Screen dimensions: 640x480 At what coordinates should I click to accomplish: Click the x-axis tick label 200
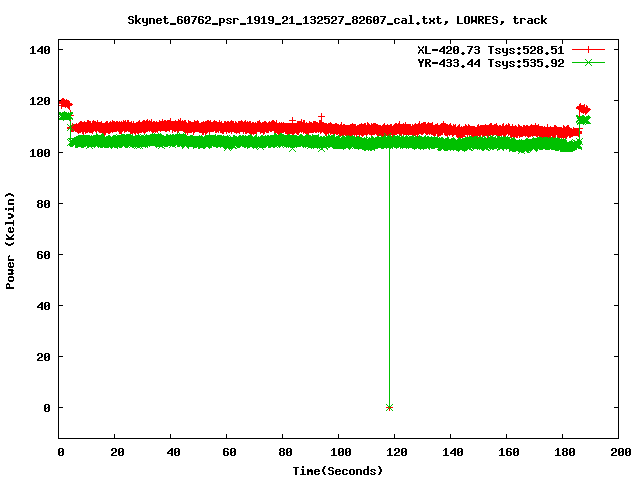coord(620,452)
